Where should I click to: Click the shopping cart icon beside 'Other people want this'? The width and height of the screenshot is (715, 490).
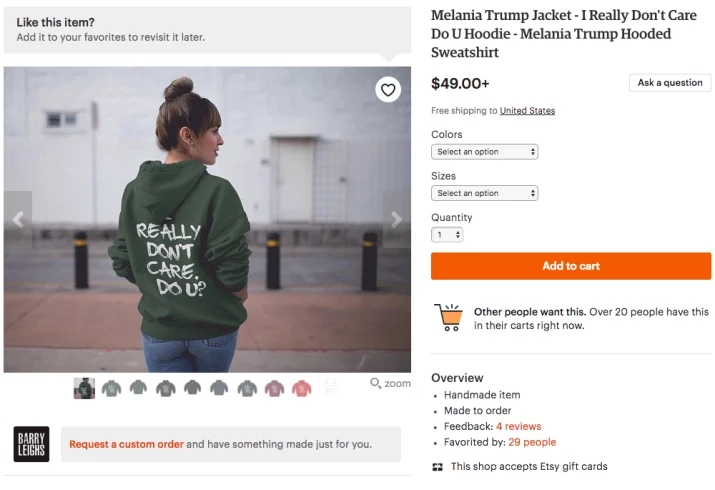click(x=449, y=318)
